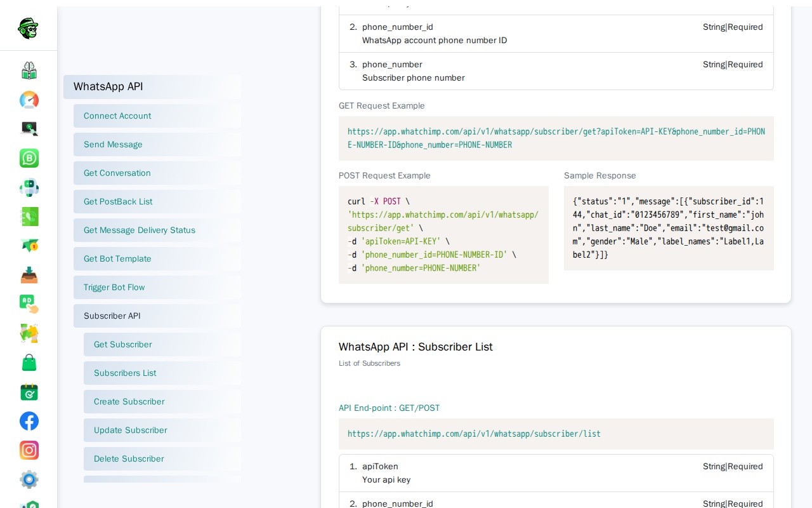Click the 'API End-point : GET/POST' label

(389, 408)
